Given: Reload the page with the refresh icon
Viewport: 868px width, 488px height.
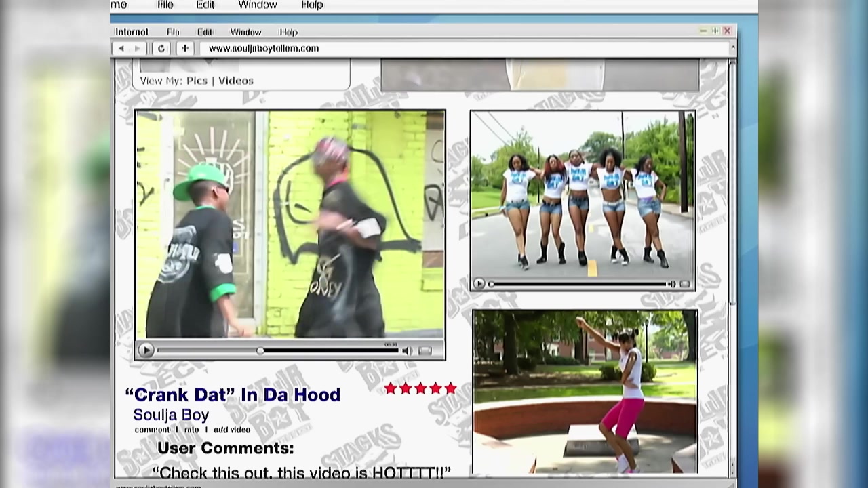Looking at the screenshot, I should click(161, 49).
